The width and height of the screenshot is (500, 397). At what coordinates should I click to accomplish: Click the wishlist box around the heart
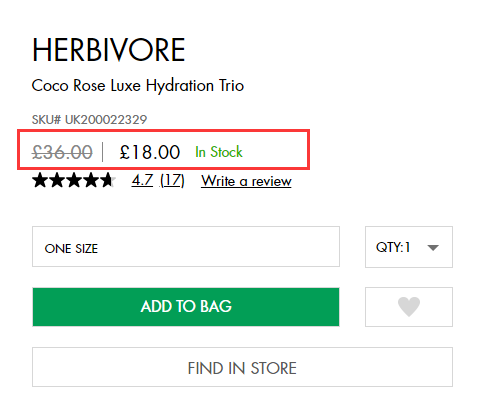409,307
